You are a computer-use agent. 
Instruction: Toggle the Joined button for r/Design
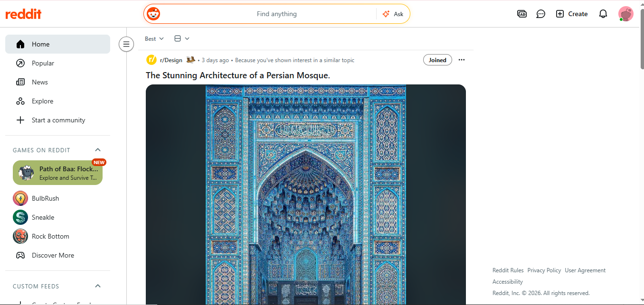pos(437,60)
